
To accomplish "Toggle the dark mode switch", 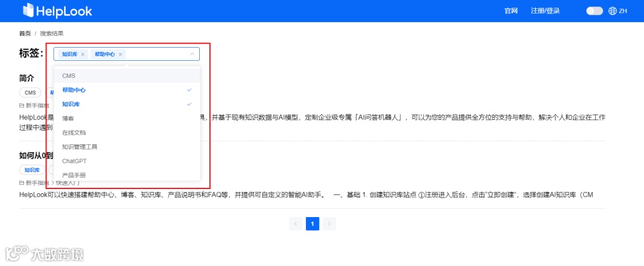I will click(x=595, y=11).
